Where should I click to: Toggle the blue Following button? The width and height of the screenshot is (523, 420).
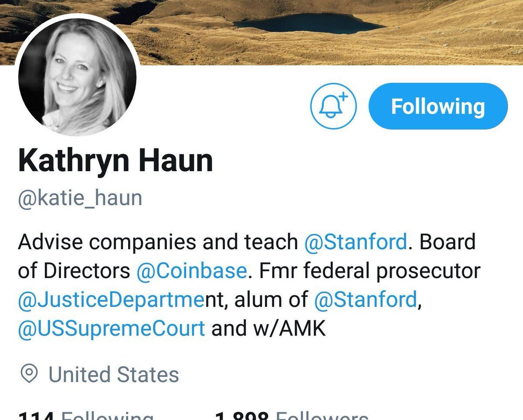pyautogui.click(x=438, y=106)
